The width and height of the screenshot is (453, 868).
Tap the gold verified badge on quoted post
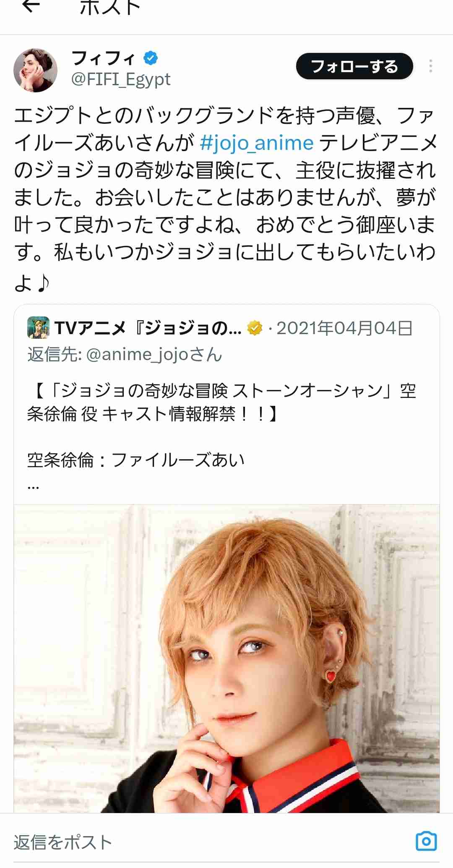[x=255, y=328]
